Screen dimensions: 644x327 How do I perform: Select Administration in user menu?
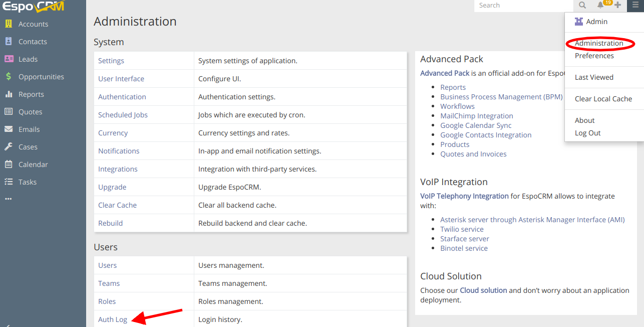[x=599, y=43]
